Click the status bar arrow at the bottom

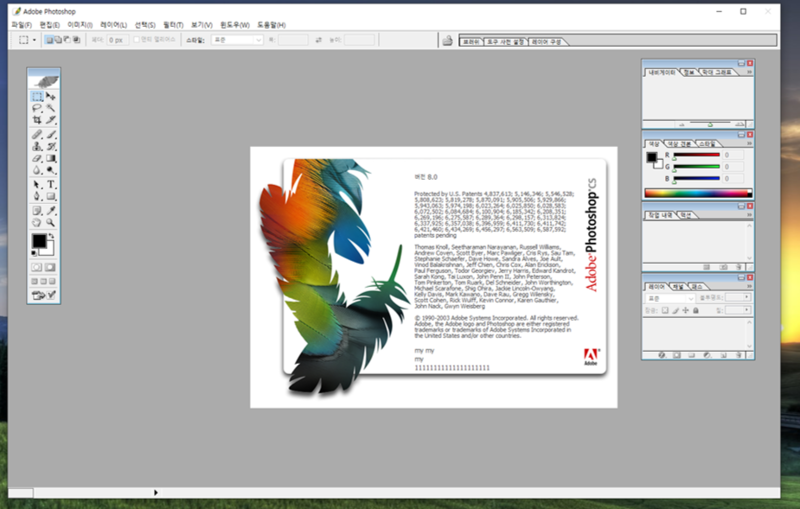(x=156, y=493)
